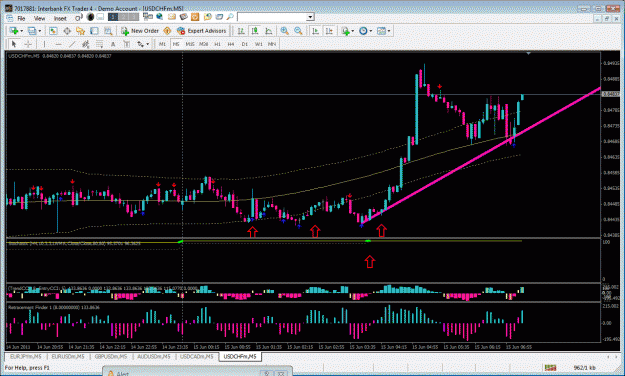Image resolution: width=625 pixels, height=376 pixels.
Task: Show the Market Watch window
Action: [x=53, y=31]
